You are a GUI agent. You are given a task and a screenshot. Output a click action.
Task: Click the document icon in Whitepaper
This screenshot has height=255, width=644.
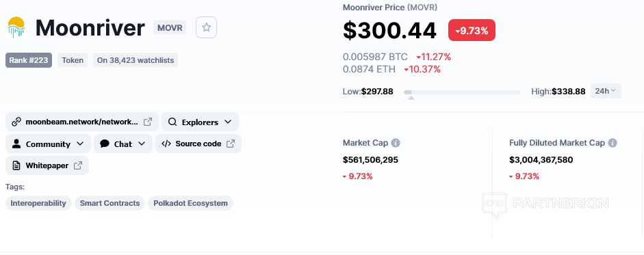pos(16,165)
